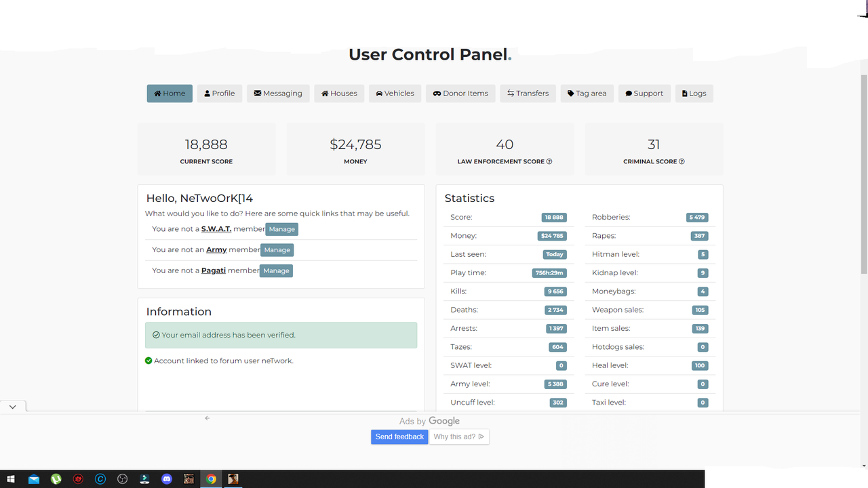Open the game icon right of Chrome

[233, 479]
